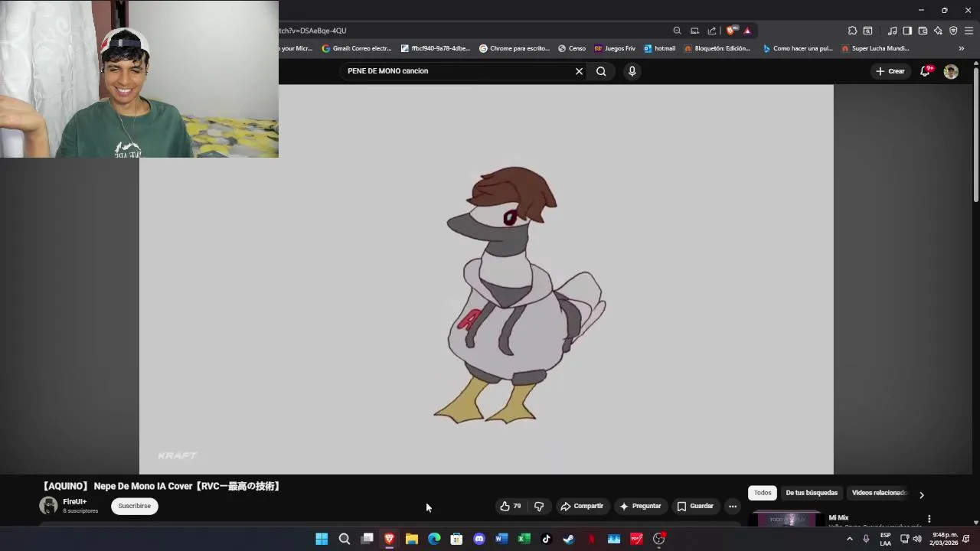This screenshot has width=980, height=551.
Task: Select the Videos relacionados chip
Action: (879, 493)
